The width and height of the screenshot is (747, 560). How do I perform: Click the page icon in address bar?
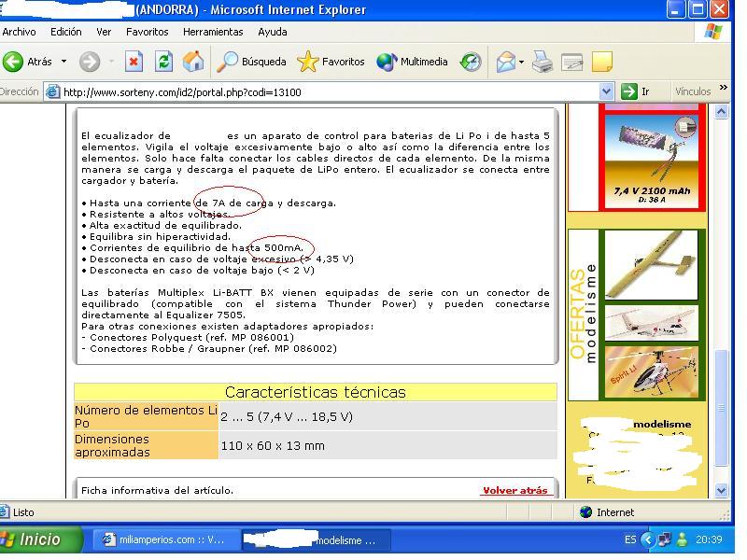coord(52,91)
